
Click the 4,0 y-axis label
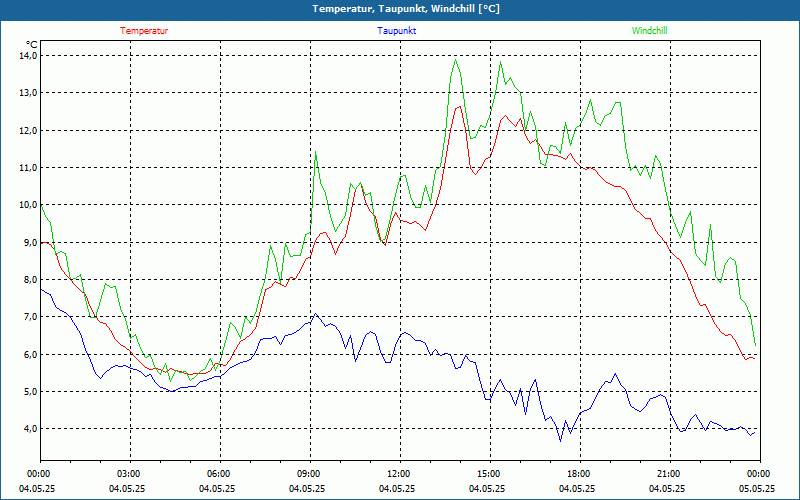28,429
